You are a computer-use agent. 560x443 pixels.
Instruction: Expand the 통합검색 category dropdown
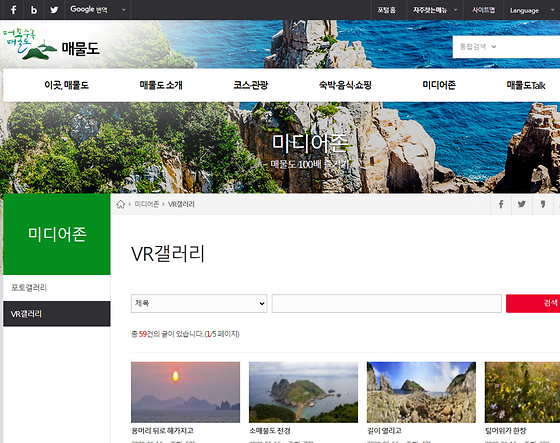pyautogui.click(x=478, y=46)
